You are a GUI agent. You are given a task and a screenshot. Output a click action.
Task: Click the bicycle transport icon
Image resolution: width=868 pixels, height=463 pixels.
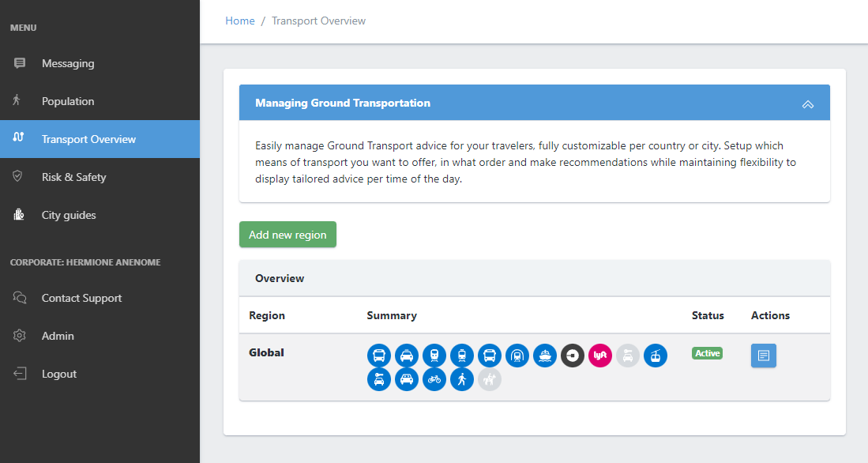(x=434, y=379)
